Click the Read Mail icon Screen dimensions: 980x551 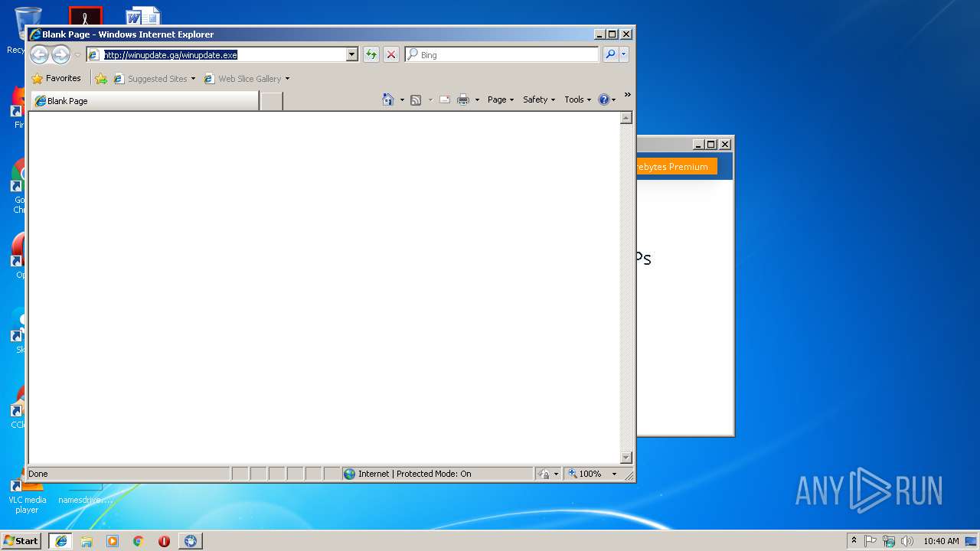pyautogui.click(x=445, y=99)
